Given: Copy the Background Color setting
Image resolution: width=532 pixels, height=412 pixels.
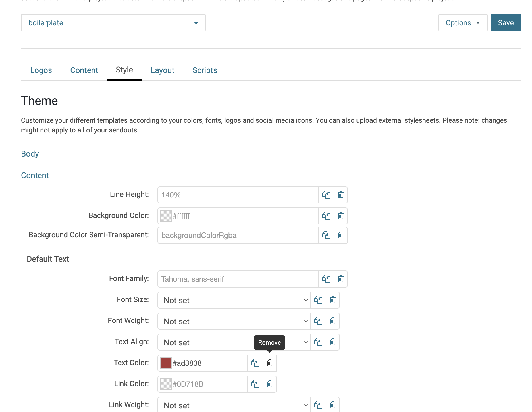Looking at the screenshot, I should (x=326, y=216).
